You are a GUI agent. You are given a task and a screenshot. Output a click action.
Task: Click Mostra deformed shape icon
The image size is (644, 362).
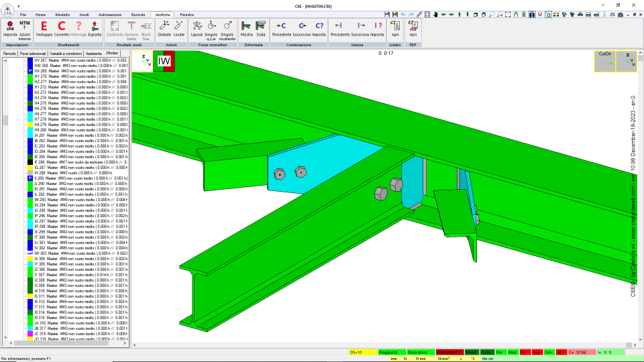[246, 29]
